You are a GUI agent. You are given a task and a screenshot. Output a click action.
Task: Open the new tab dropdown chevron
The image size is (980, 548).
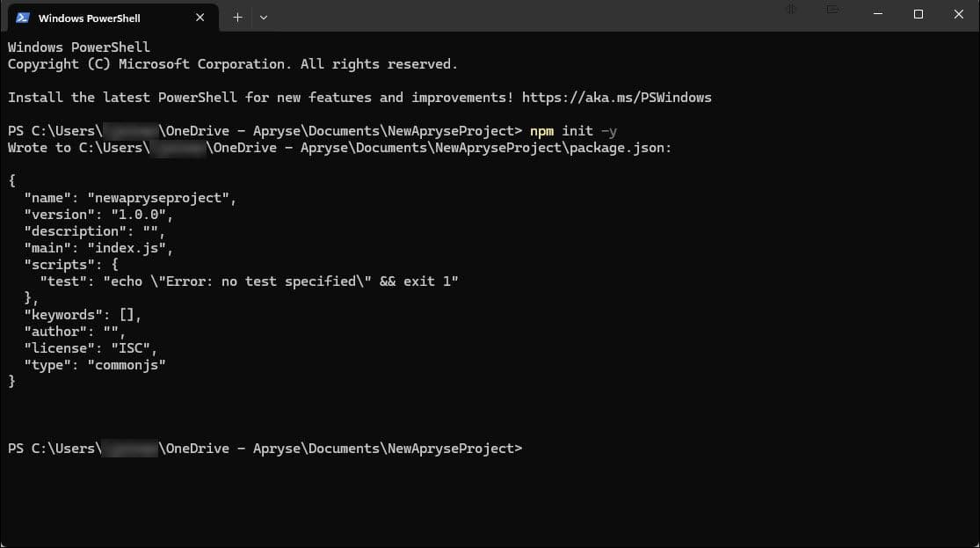click(x=263, y=17)
